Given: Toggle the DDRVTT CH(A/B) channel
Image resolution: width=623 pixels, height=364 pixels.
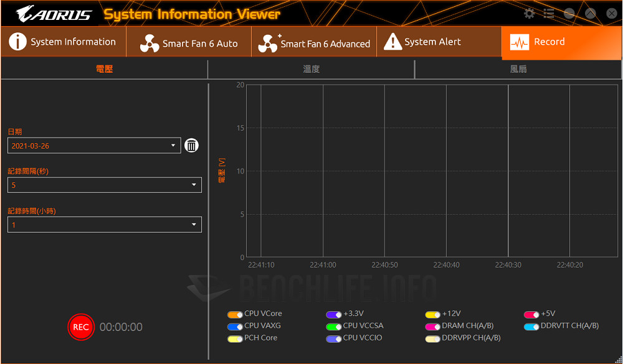Looking at the screenshot, I should pos(531,325).
